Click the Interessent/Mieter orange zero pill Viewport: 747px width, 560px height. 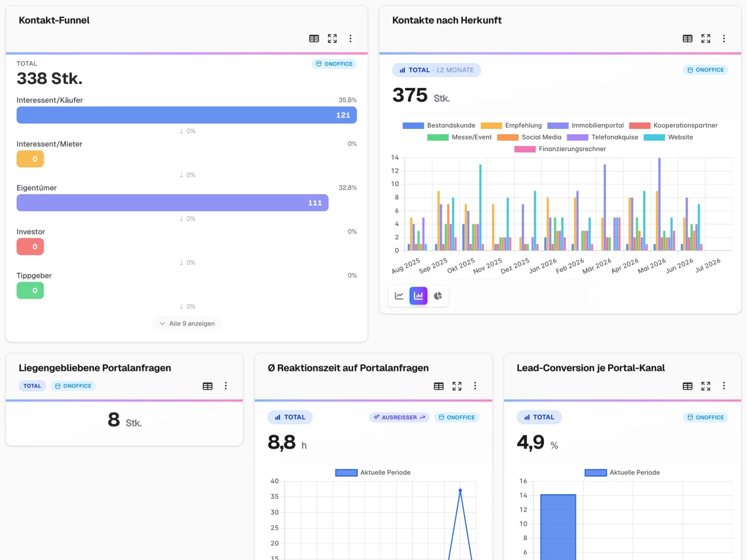pos(30,159)
